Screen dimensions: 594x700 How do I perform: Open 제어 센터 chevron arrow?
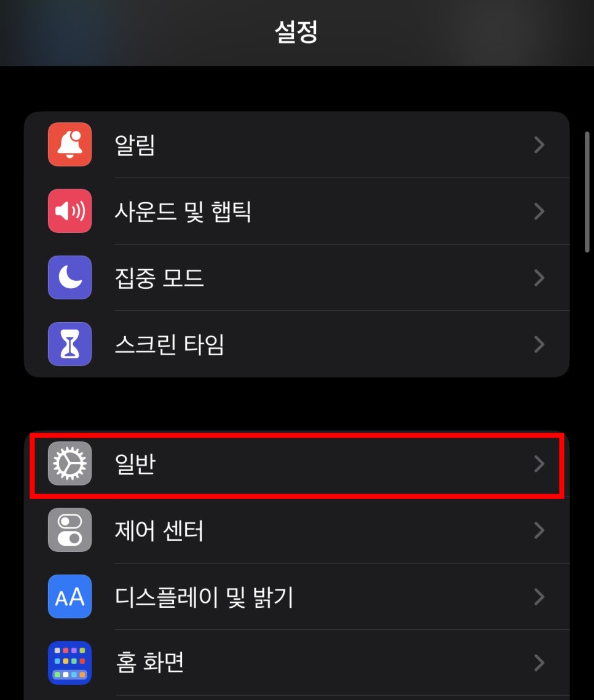click(539, 530)
